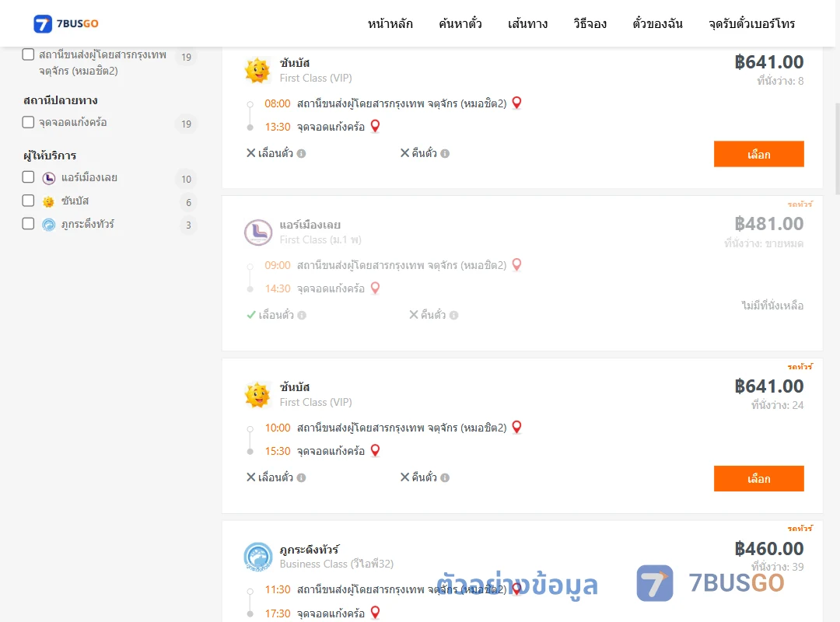Click the 7BUSGO logo
Screen dimensions: 840x622
pos(66,23)
